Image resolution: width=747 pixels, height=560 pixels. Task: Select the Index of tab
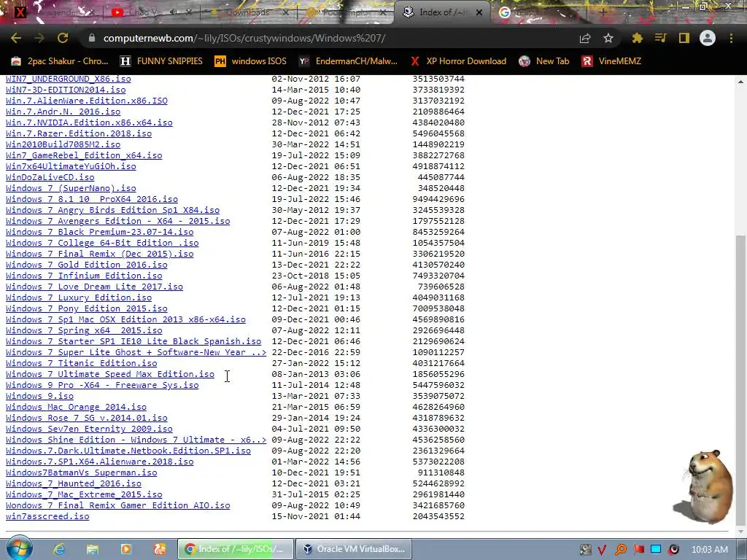[441, 12]
